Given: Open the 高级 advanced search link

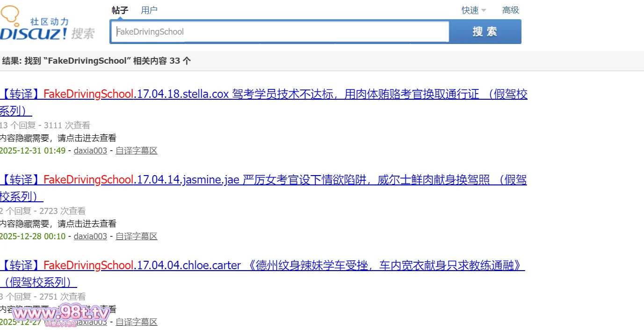Looking at the screenshot, I should pos(510,10).
